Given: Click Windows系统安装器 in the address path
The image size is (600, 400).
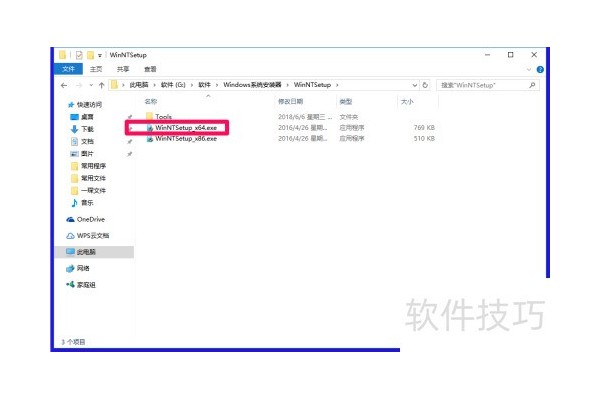Looking at the screenshot, I should pos(252,85).
